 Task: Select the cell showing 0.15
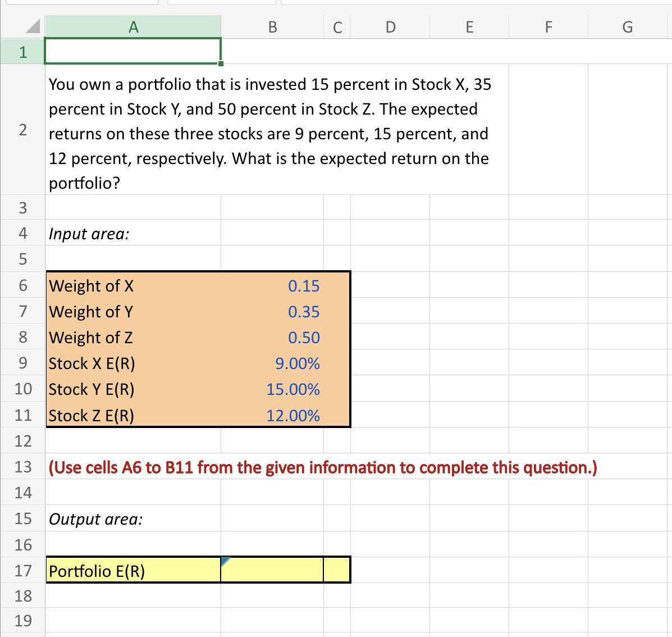tap(272, 286)
